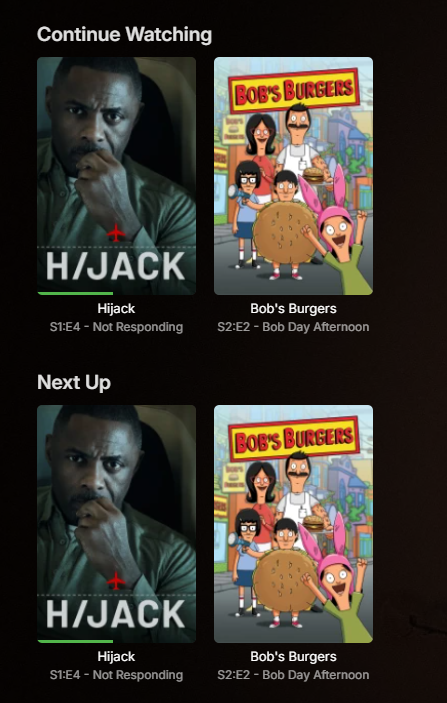The image size is (447, 703).
Task: Click the Bob's Burgers title text in Next Up
Action: click(293, 656)
